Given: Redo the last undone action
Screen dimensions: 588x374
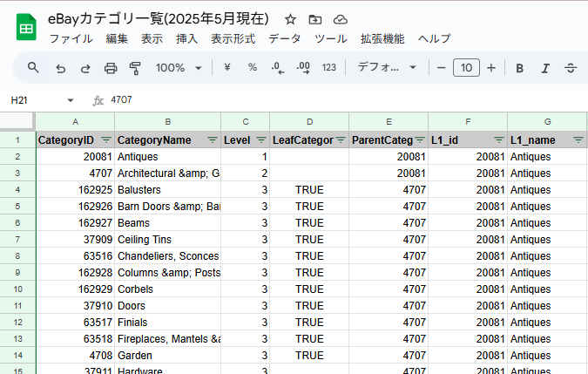Looking at the screenshot, I should pyautogui.click(x=85, y=68).
